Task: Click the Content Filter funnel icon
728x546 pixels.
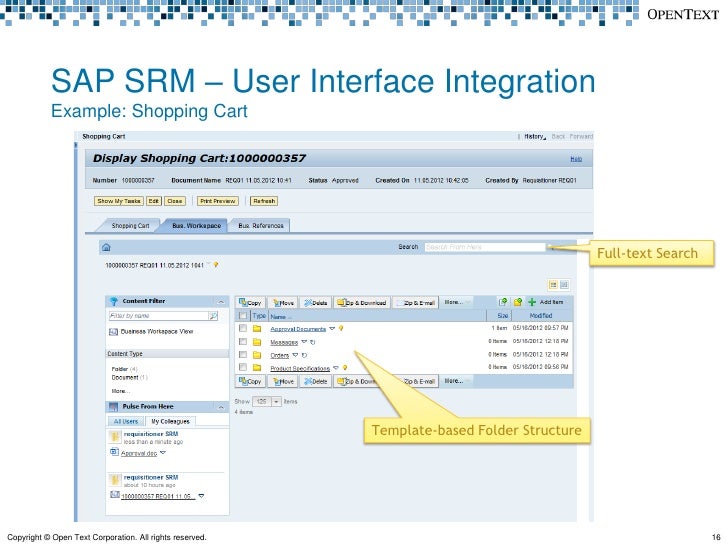Action: [114, 301]
